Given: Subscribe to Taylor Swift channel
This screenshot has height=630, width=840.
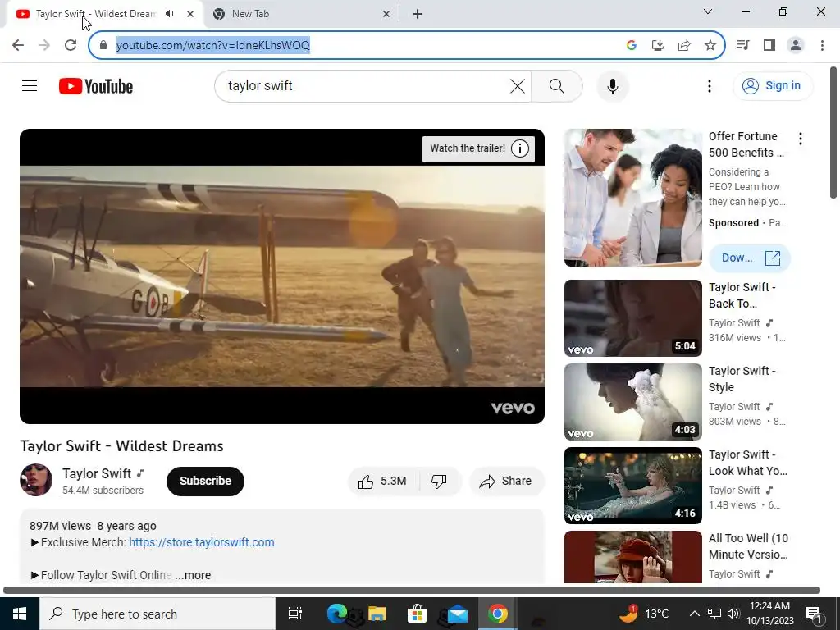Looking at the screenshot, I should click(x=205, y=481).
